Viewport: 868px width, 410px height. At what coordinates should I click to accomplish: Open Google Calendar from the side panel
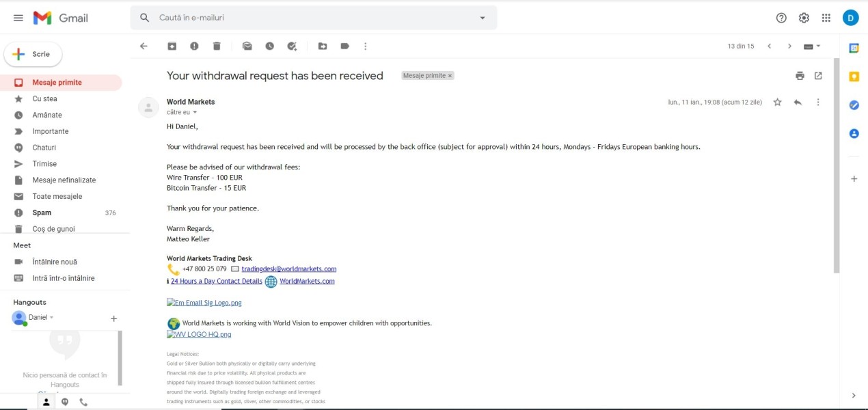[x=854, y=48]
